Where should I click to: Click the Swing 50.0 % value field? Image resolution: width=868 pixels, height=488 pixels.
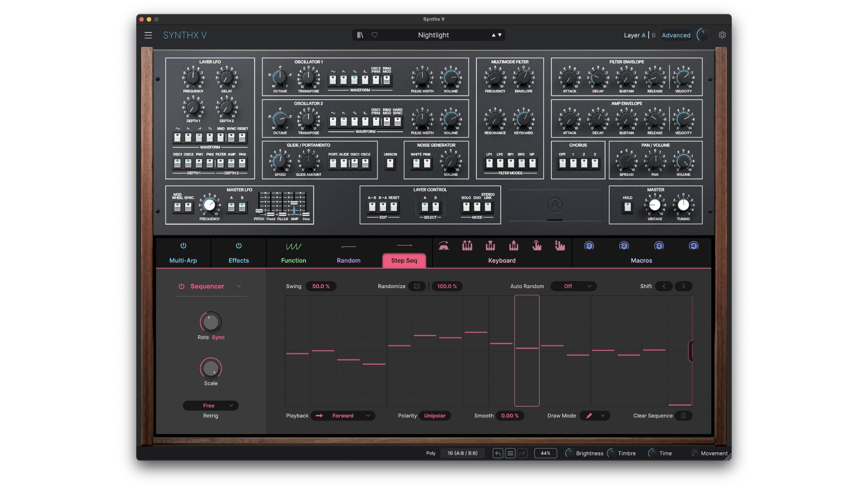click(321, 286)
